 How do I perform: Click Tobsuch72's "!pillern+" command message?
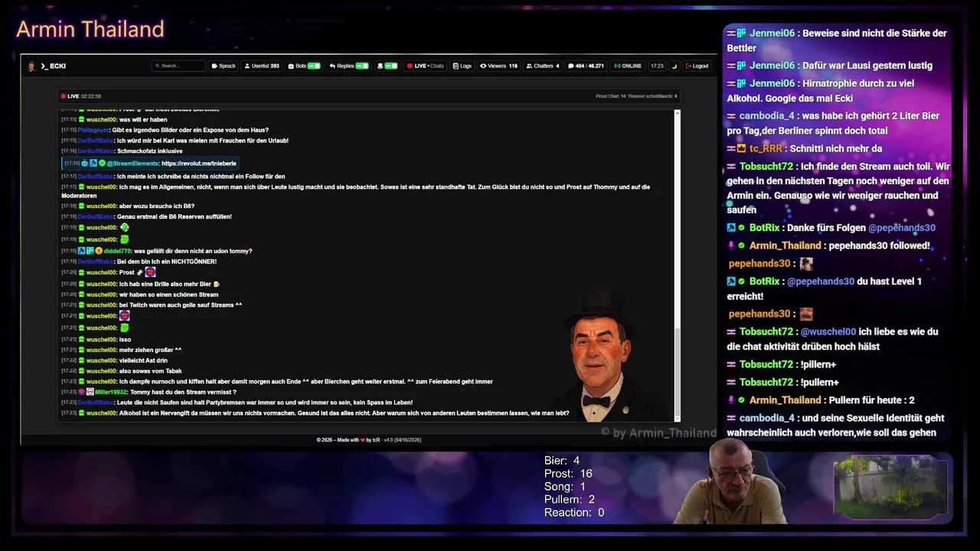point(818,365)
